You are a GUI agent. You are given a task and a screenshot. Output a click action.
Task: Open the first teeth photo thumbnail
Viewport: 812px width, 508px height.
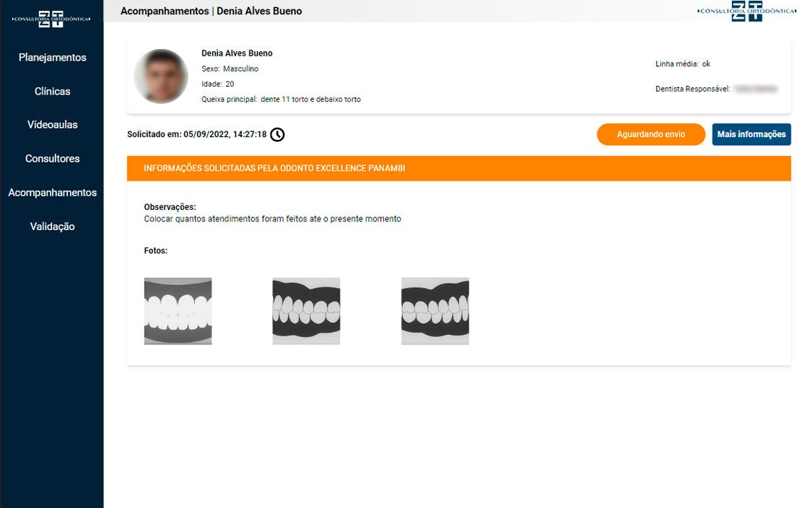[x=178, y=311]
